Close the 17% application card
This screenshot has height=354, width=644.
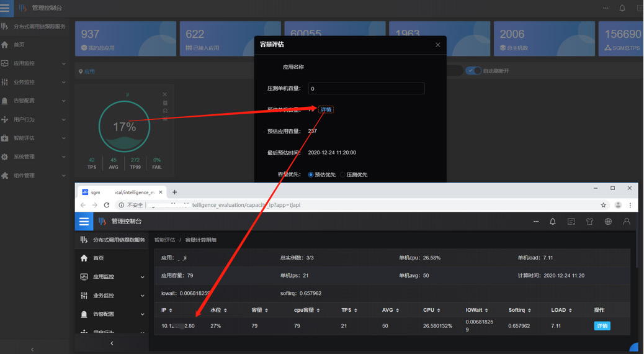[x=164, y=94]
